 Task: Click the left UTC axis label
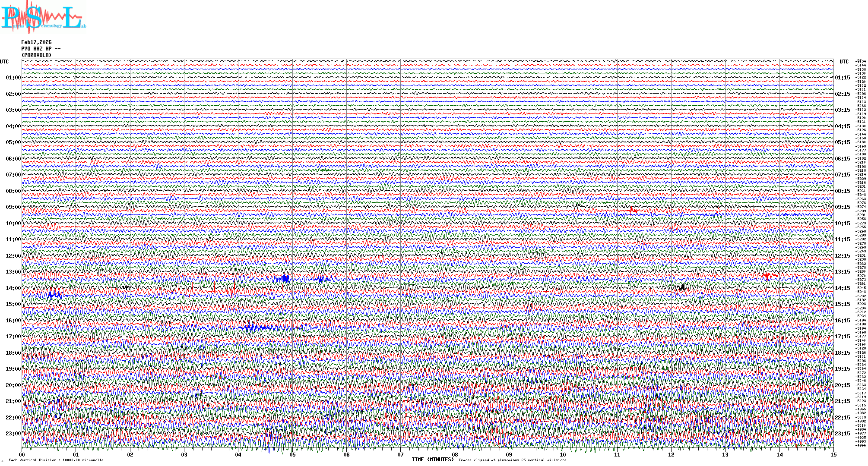(4, 62)
